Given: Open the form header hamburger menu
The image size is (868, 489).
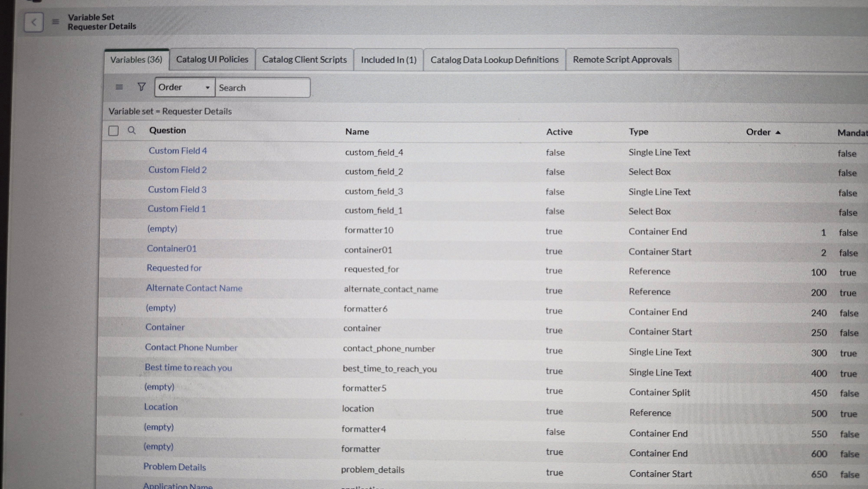Looking at the screenshot, I should click(56, 22).
